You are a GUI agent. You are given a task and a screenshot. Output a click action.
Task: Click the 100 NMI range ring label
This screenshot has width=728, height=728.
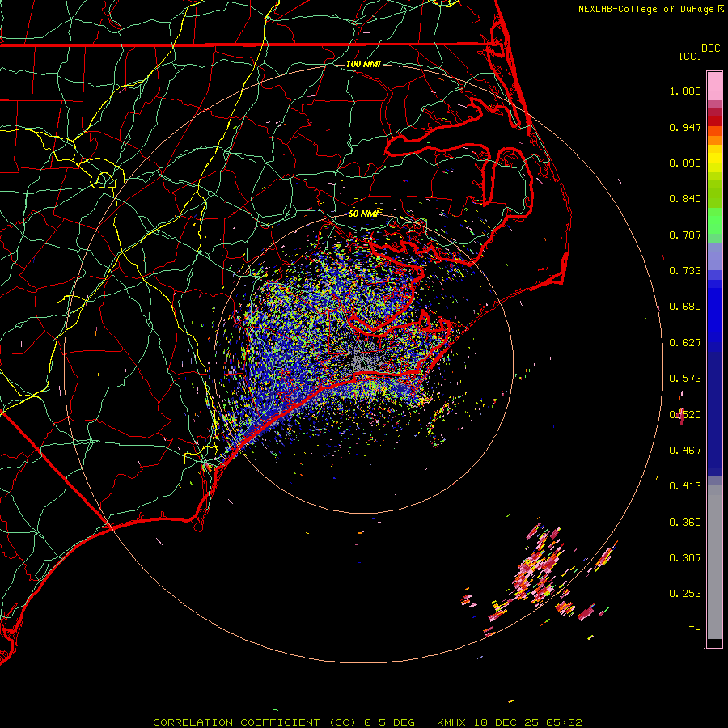[363, 64]
